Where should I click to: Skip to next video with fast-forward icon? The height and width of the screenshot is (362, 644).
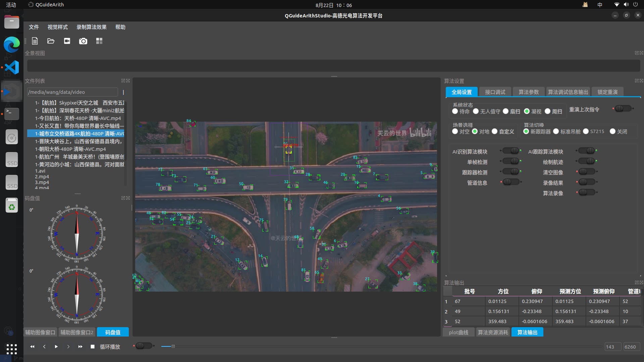click(80, 347)
